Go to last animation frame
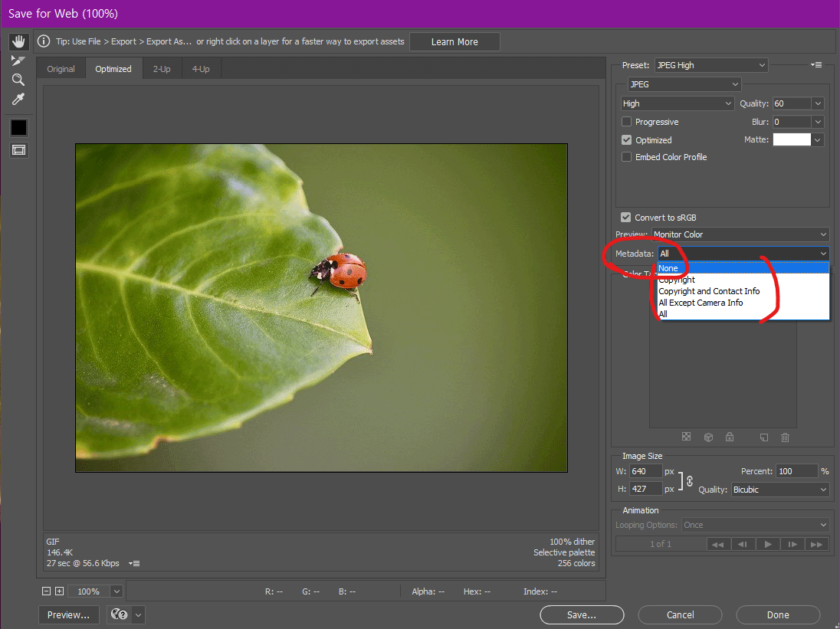Image resolution: width=840 pixels, height=629 pixels. click(816, 544)
